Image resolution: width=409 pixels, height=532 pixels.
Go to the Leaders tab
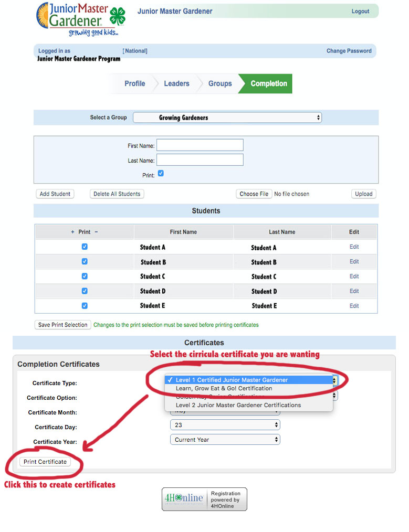click(176, 83)
